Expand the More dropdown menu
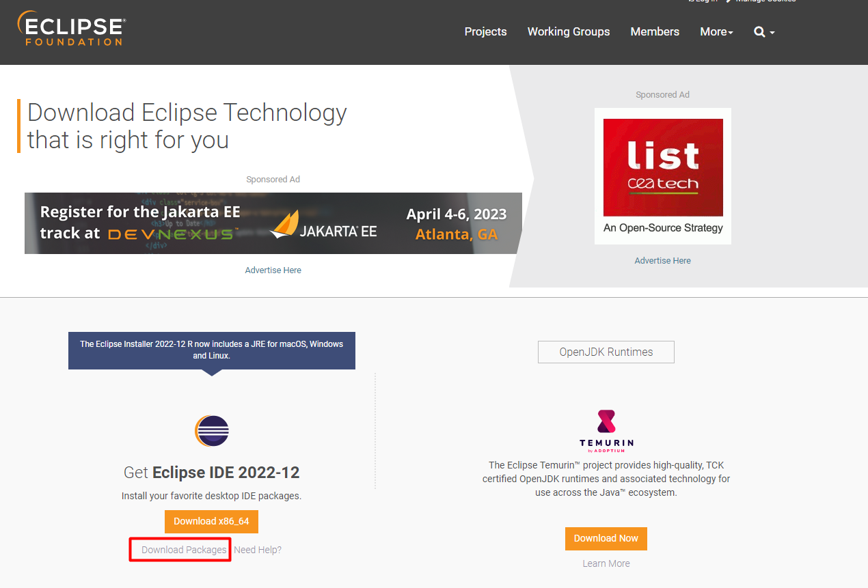 (716, 31)
